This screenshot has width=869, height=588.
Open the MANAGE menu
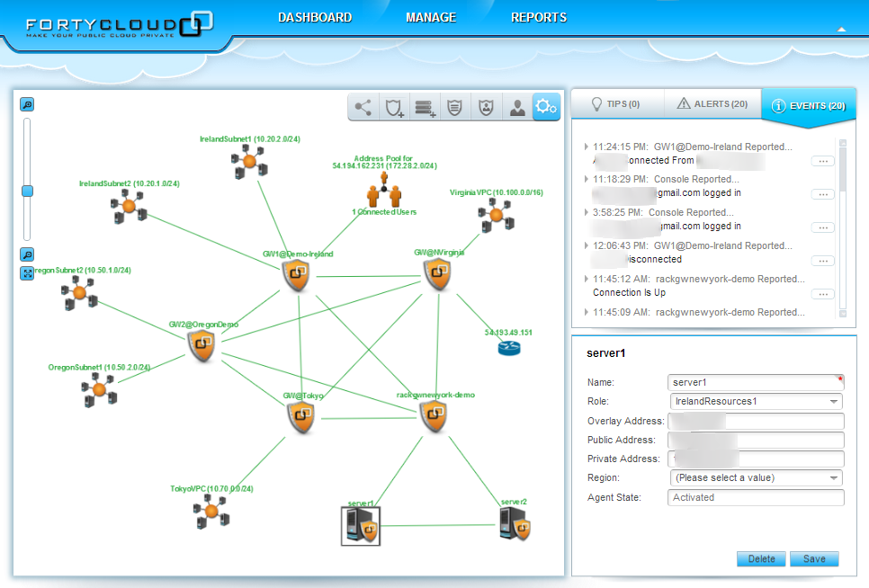click(431, 18)
